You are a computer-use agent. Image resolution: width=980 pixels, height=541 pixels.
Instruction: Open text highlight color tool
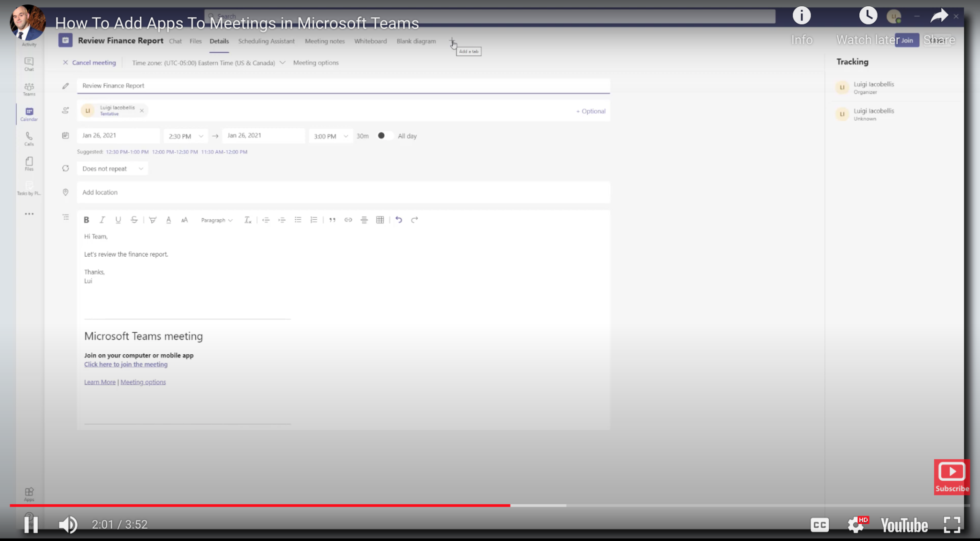[153, 220]
